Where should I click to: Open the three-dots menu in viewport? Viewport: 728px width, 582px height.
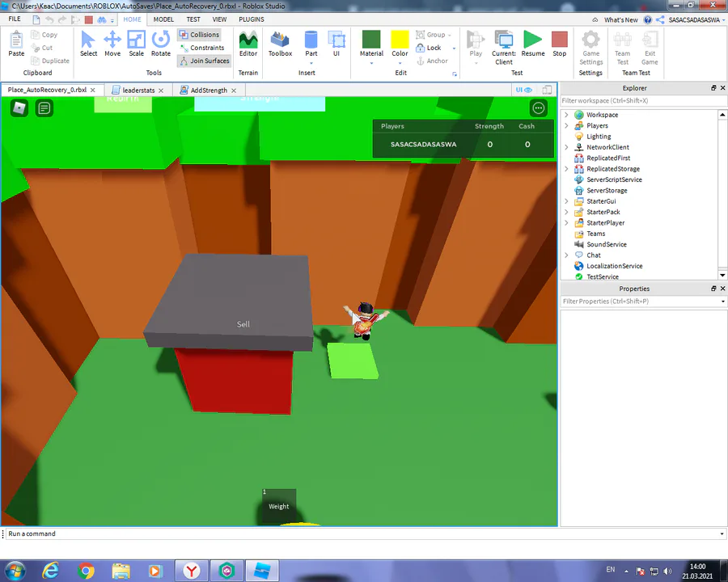[x=539, y=108]
